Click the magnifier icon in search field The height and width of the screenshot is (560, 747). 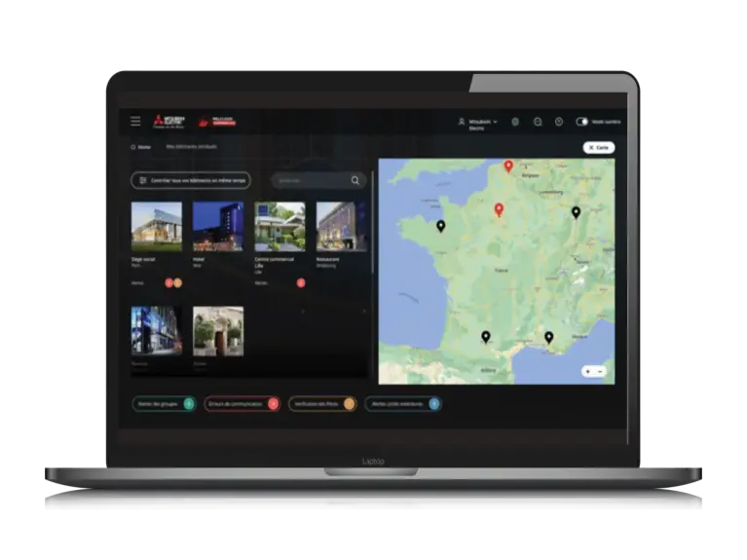point(355,180)
